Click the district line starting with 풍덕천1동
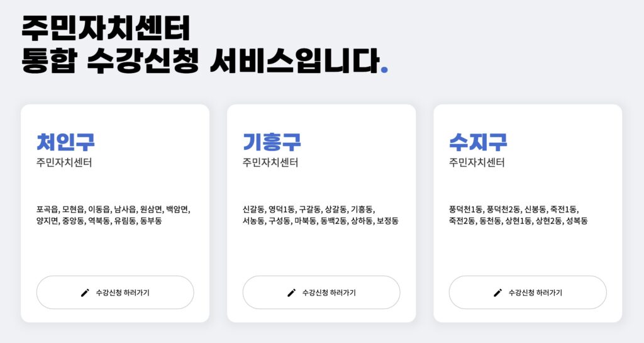Screen dimensions: 644x343 [514, 210]
